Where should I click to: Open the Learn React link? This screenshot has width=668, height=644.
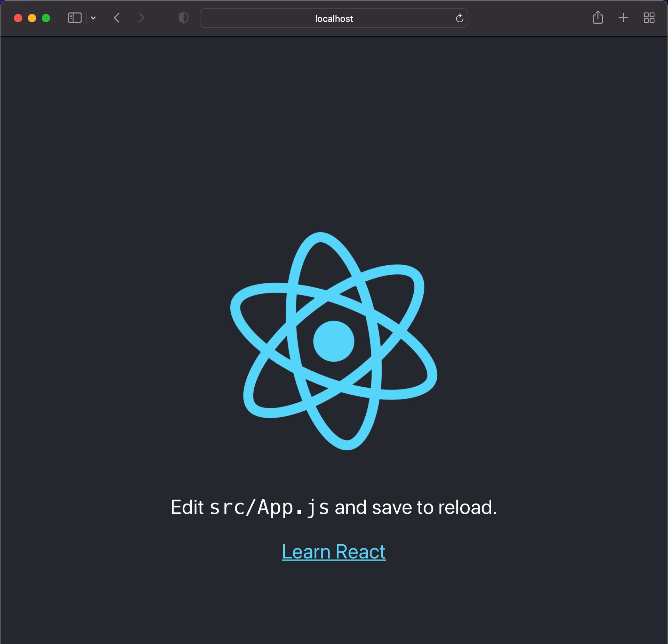tap(333, 552)
